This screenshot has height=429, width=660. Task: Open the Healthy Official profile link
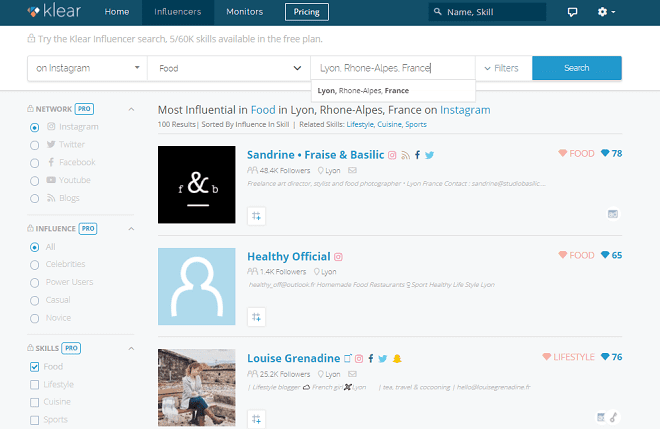289,256
